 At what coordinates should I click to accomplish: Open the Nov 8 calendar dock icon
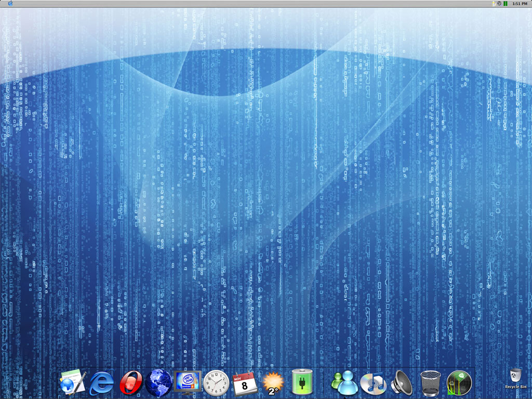point(244,383)
